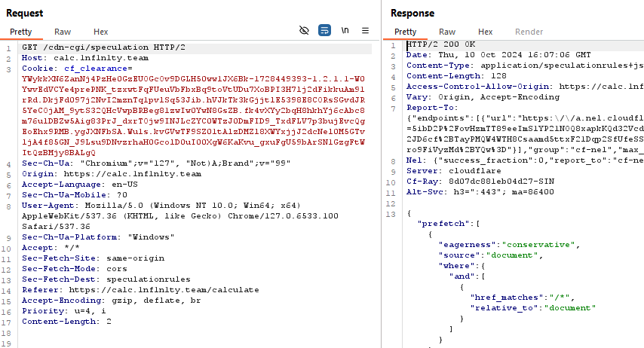Image resolution: width=644 pixels, height=348 pixels.
Task: View the Response Hex tab
Action: point(486,32)
